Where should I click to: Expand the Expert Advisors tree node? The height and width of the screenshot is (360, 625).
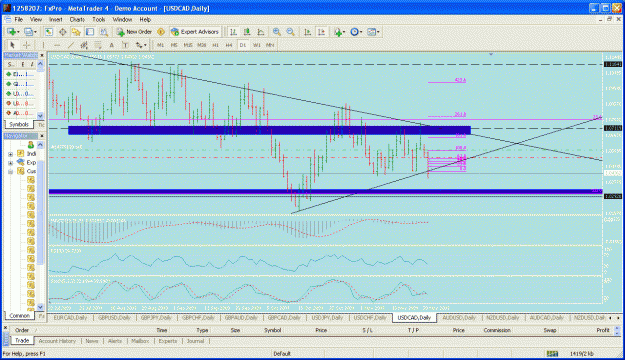click(x=10, y=163)
